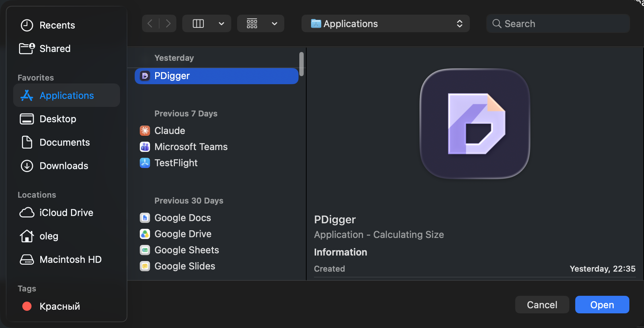Image resolution: width=644 pixels, height=328 pixels.
Task: Click 'Application - Calculating Size' text
Action: 379,235
